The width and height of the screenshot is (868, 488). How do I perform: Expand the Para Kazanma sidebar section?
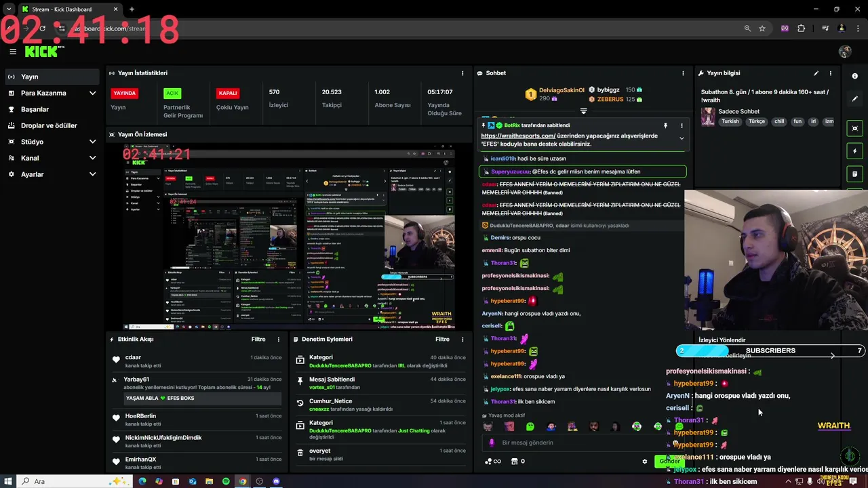52,93
